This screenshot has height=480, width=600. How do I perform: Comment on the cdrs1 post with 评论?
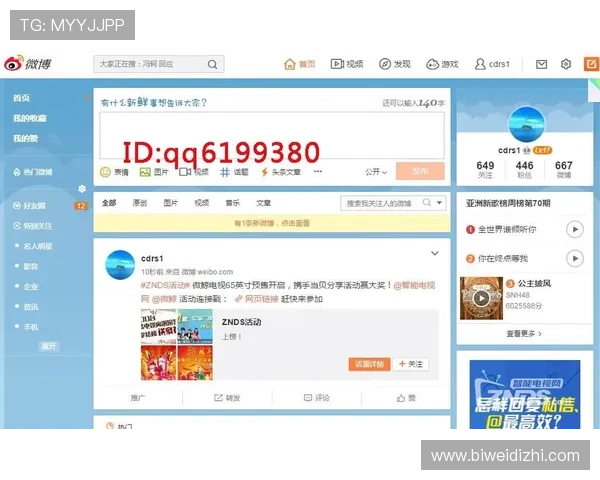click(x=316, y=398)
